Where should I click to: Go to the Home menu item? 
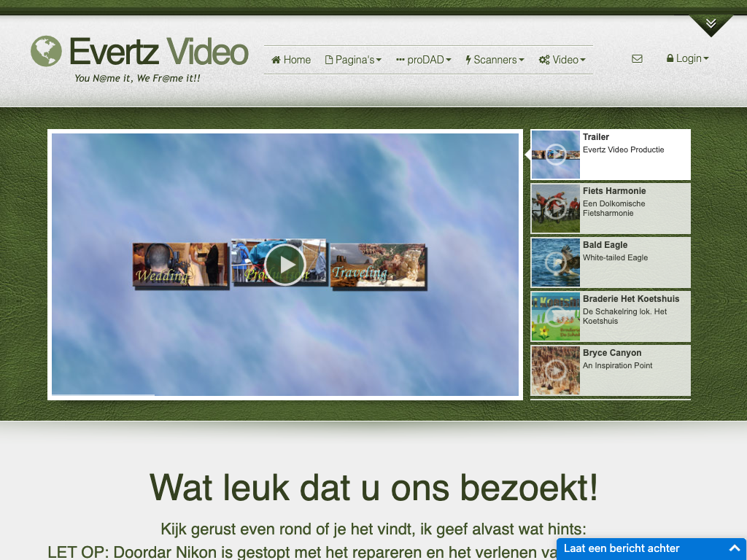pos(291,60)
